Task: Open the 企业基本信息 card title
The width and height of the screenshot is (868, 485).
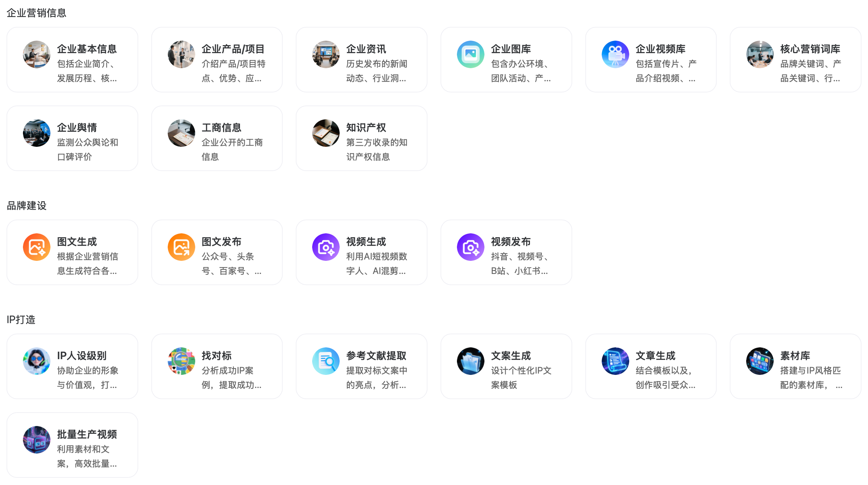Action: pyautogui.click(x=86, y=49)
